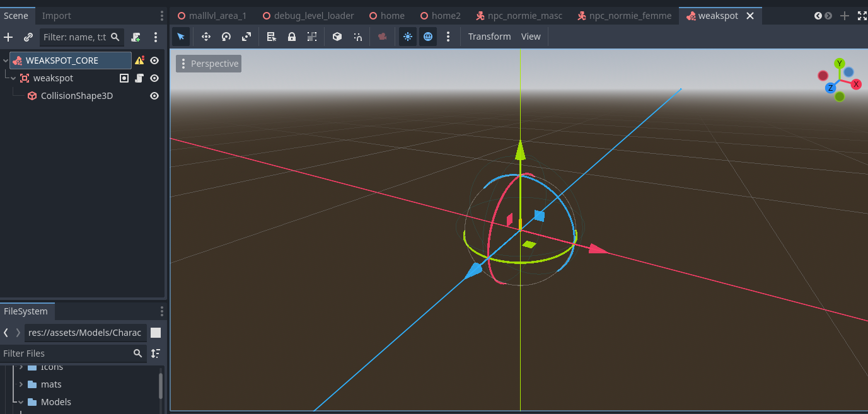Show the WEAKSPOT_CORE configuration warning
The image size is (868, 414).
coord(140,60)
